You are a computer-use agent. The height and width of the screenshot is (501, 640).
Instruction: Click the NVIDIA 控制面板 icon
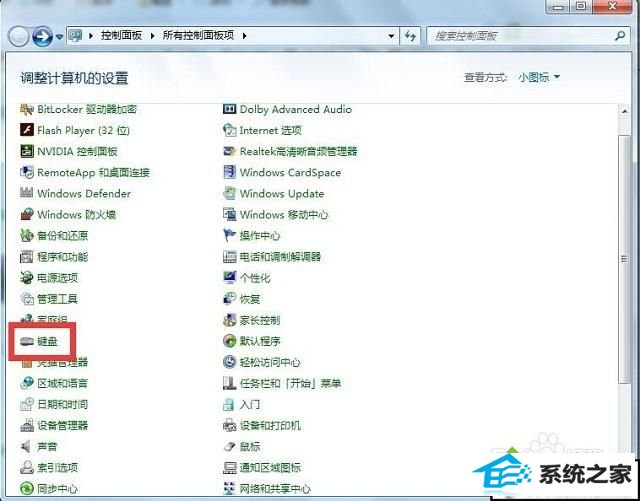(27, 151)
